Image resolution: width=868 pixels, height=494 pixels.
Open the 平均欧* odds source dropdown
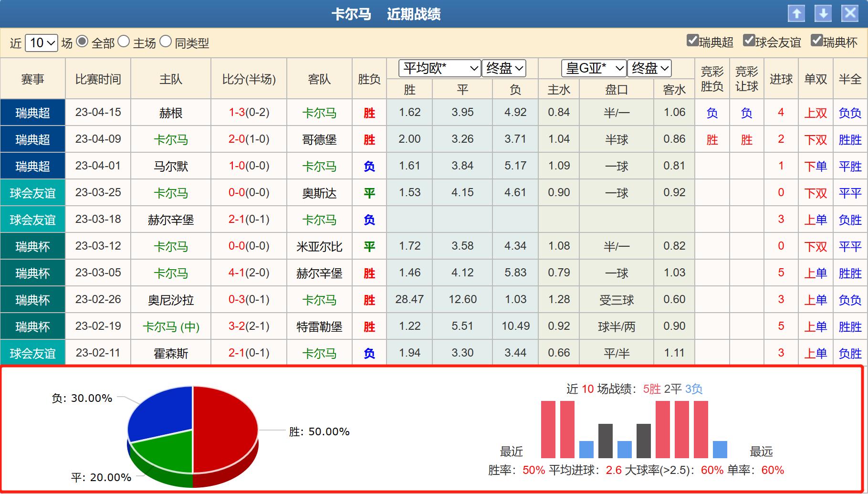click(x=439, y=68)
